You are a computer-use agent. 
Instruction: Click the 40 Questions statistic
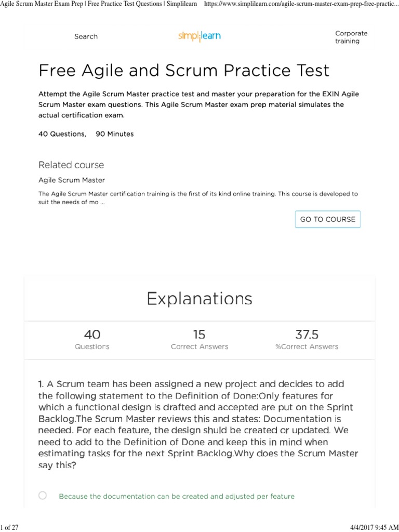[x=92, y=339]
